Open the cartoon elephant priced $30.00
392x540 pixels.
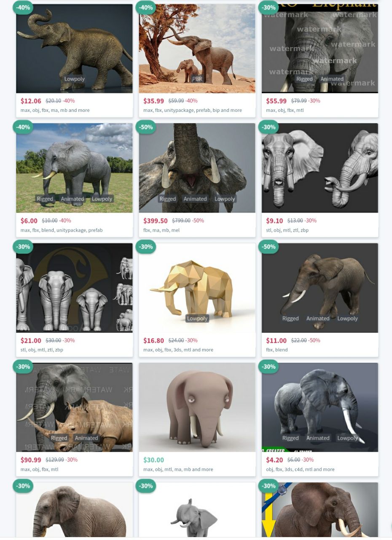click(197, 407)
